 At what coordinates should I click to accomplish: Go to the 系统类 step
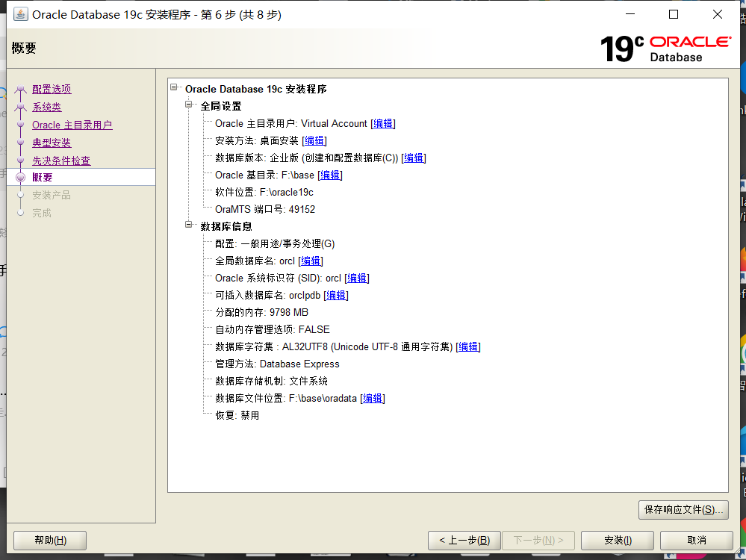pos(46,107)
